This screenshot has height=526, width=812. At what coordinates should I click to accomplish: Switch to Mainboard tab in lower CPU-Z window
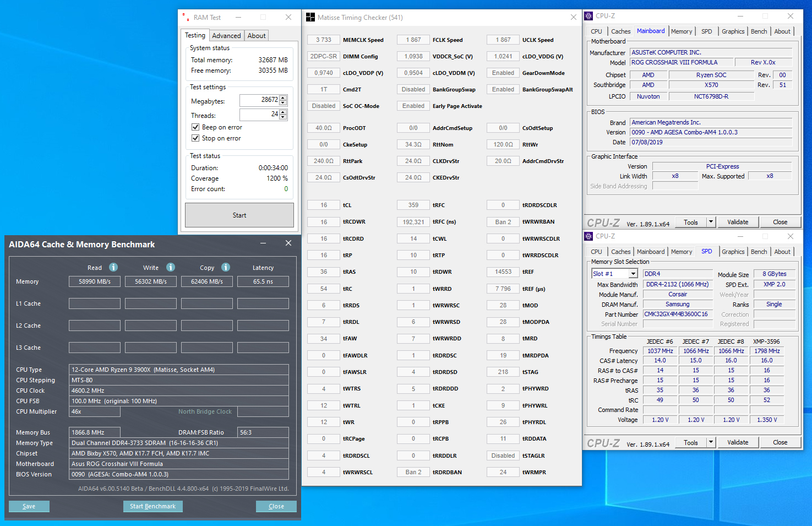tap(651, 252)
